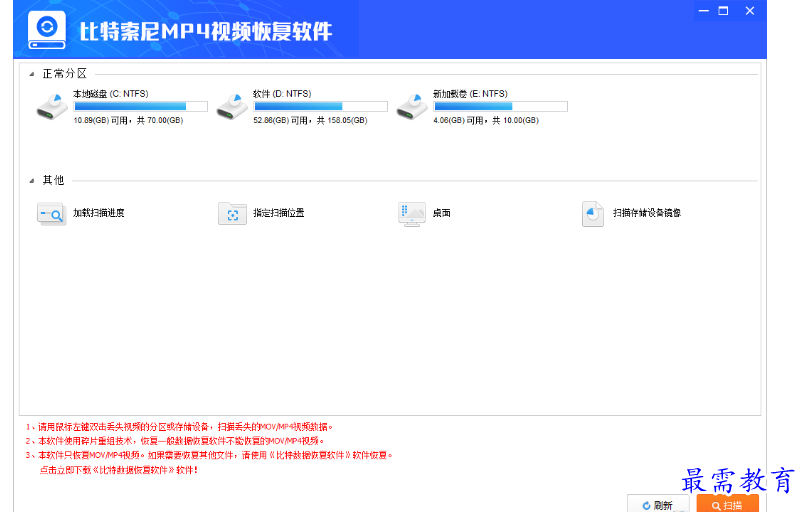This screenshot has width=803, height=512.
Task: Select the local disk C: drive icon
Action: pos(52,105)
